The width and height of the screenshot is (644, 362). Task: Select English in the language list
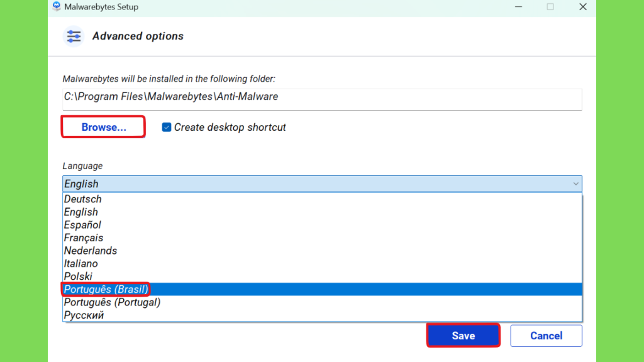[323, 212]
